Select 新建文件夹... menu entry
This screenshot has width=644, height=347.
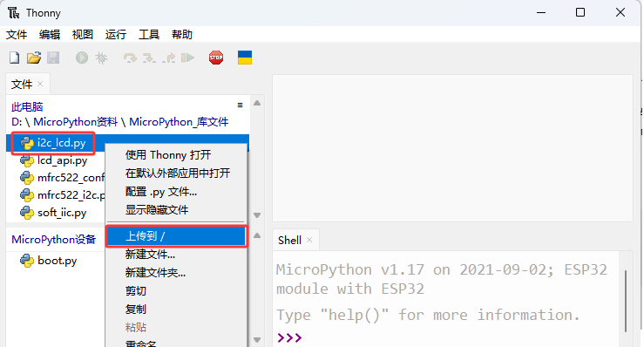coord(176,273)
